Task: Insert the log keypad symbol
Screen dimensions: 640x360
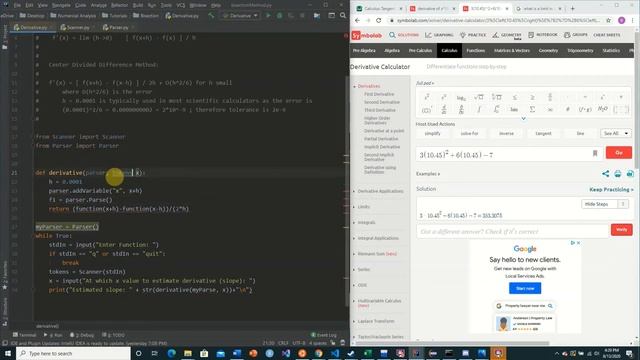Action: (x=461, y=97)
